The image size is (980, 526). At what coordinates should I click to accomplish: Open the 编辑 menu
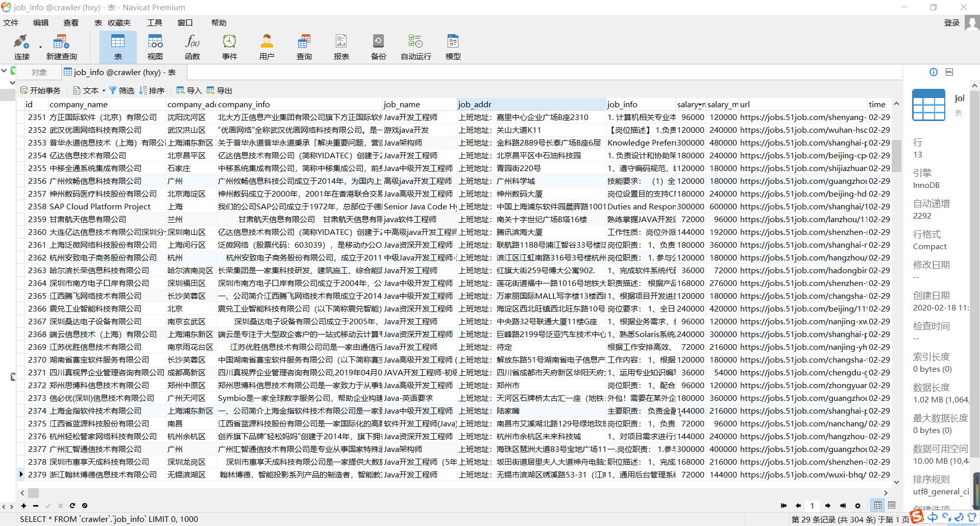(41, 22)
